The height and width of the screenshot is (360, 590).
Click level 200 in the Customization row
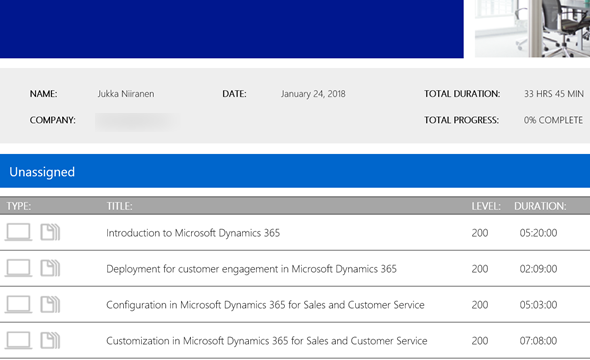(480, 341)
